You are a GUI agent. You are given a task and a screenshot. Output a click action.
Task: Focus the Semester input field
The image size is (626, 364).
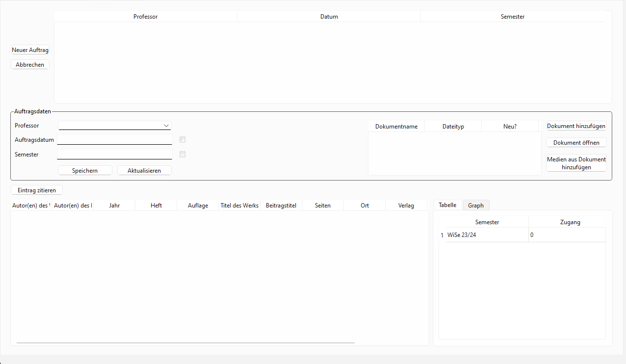115,155
